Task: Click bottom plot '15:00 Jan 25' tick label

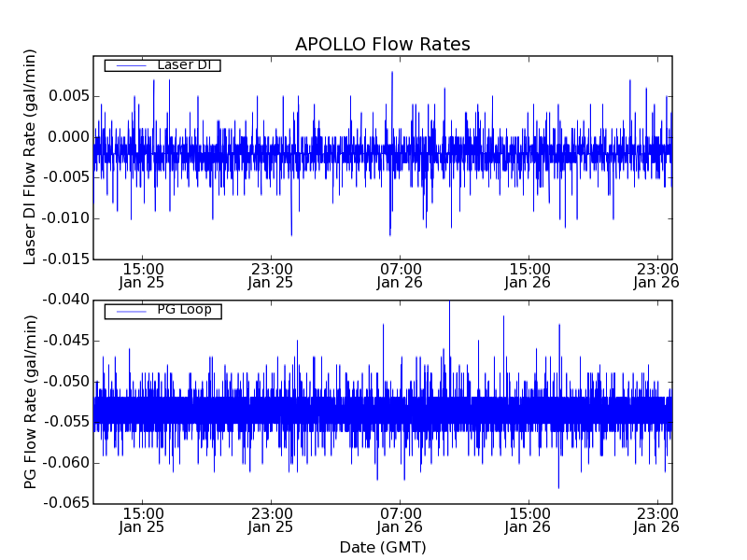Action: tap(142, 521)
